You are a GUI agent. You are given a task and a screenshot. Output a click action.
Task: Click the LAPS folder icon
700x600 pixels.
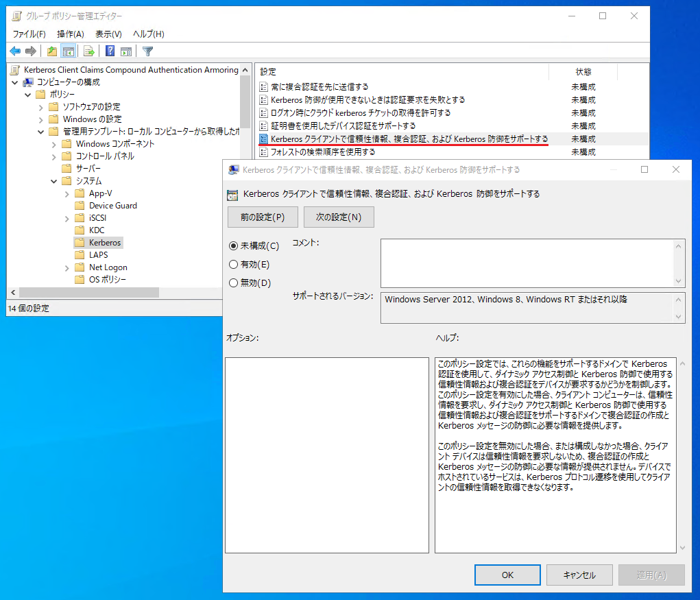[80, 255]
